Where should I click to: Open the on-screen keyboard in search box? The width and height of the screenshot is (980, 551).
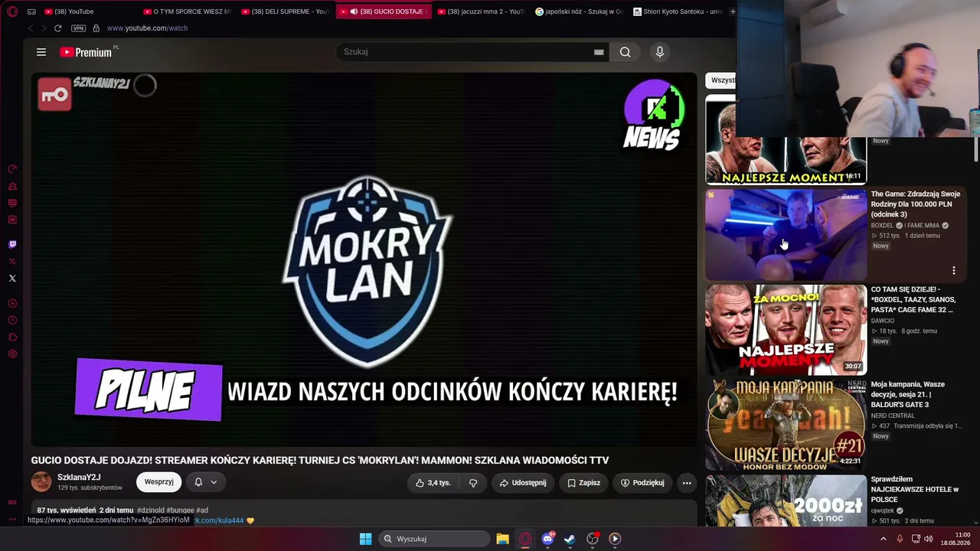pos(599,52)
